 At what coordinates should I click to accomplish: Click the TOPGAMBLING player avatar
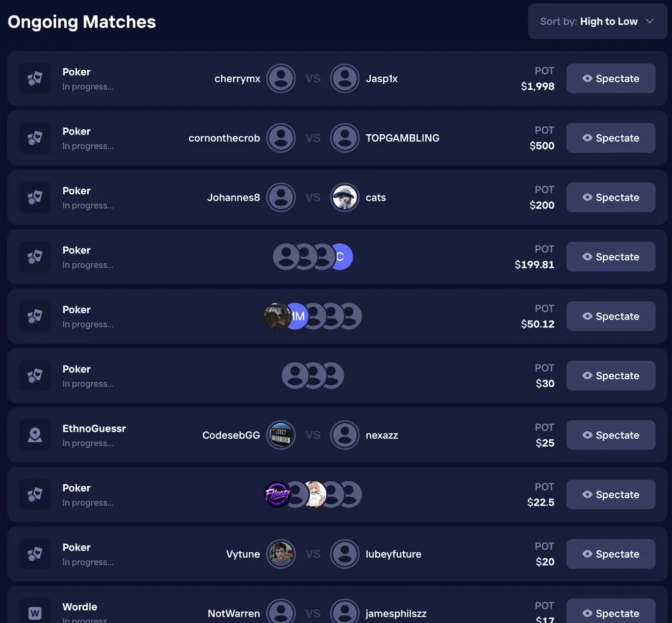(x=345, y=138)
